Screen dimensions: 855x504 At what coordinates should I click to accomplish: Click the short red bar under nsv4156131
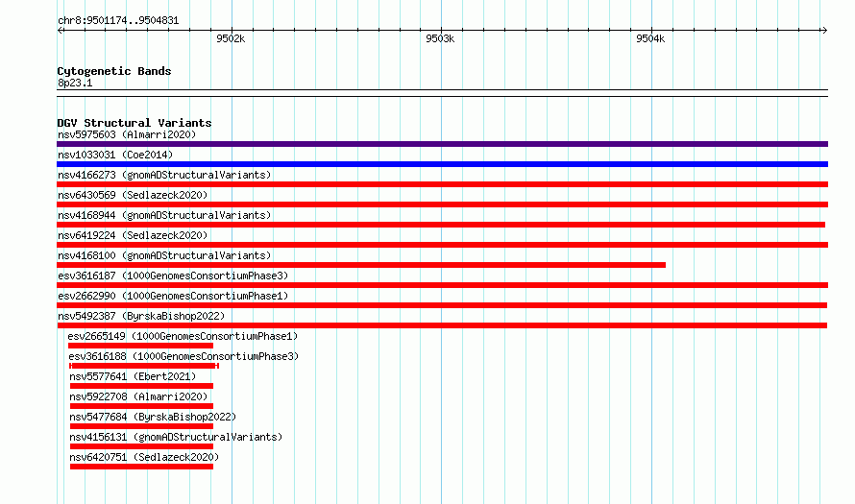click(x=142, y=446)
